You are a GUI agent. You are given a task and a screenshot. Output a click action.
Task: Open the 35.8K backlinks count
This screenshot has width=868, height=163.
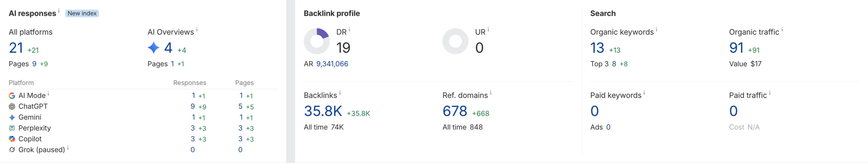[x=323, y=111]
